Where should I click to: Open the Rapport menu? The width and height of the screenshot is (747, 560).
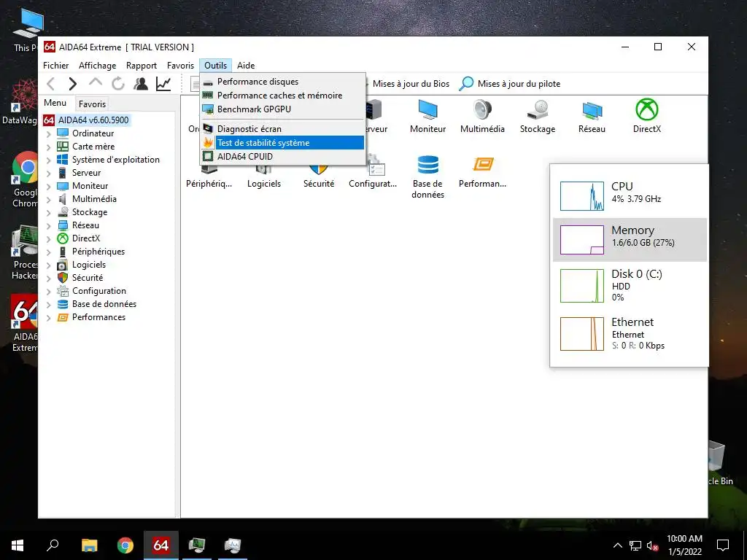click(141, 65)
